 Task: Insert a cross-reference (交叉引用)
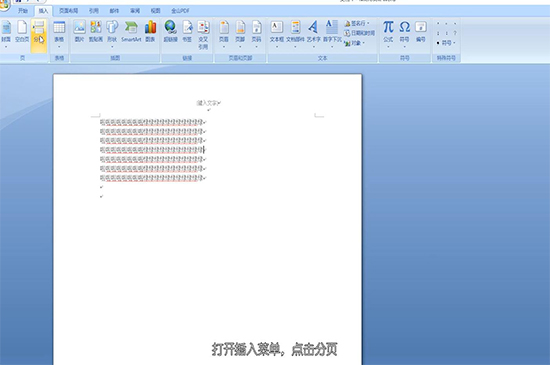pos(203,34)
